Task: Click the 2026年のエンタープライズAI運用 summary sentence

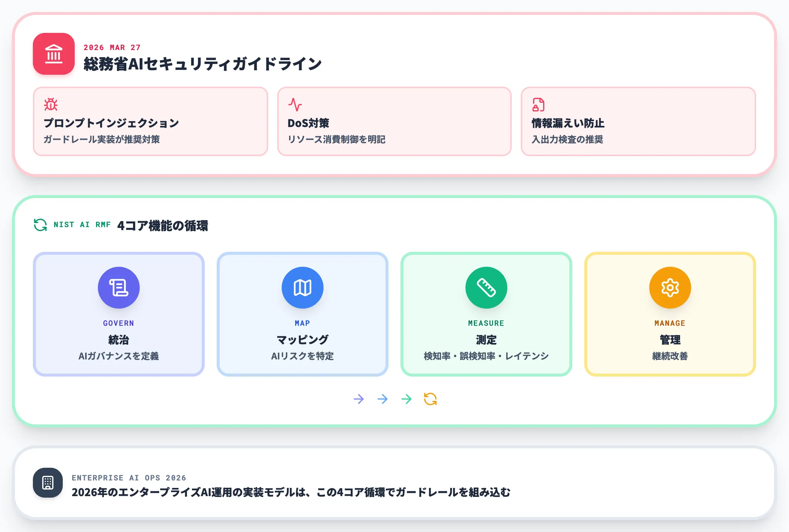Action: point(291,492)
